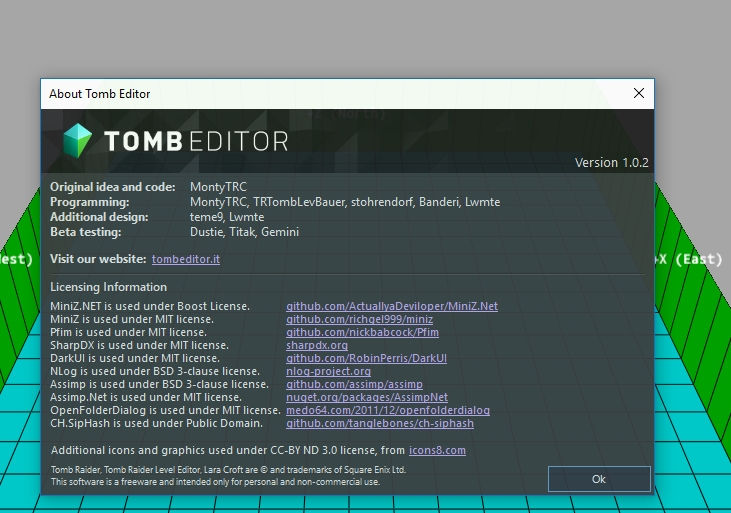Click the green gem Tomb Editor logo
The height and width of the screenshot is (513, 731).
78,140
